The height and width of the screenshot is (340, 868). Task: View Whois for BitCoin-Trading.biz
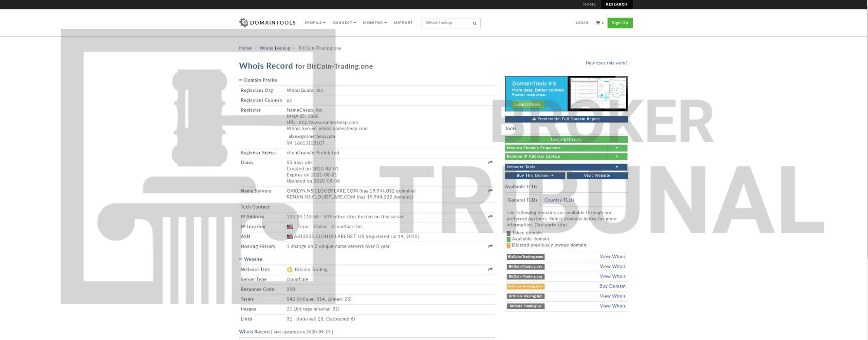click(x=612, y=296)
